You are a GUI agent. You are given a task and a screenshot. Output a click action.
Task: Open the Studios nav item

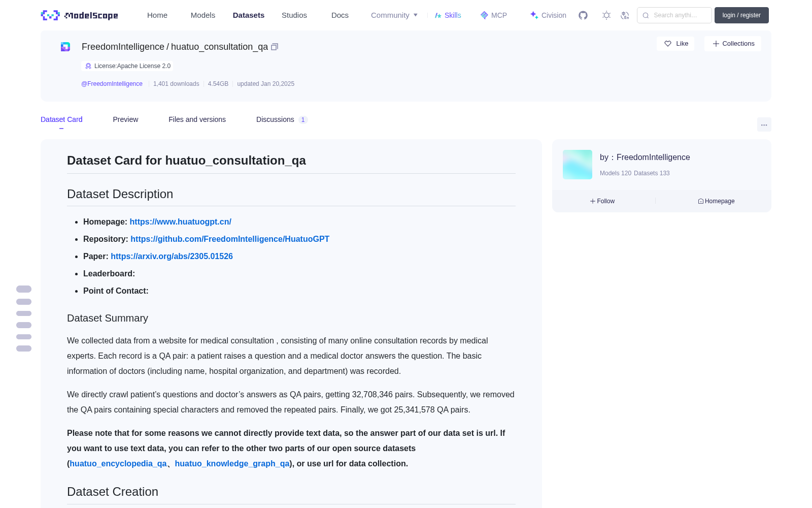(294, 15)
